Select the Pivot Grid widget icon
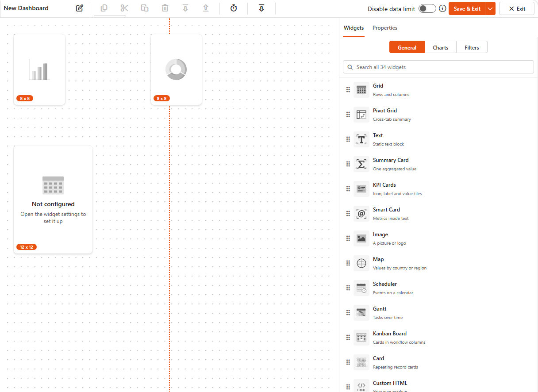The width and height of the screenshot is (538, 392). (361, 114)
